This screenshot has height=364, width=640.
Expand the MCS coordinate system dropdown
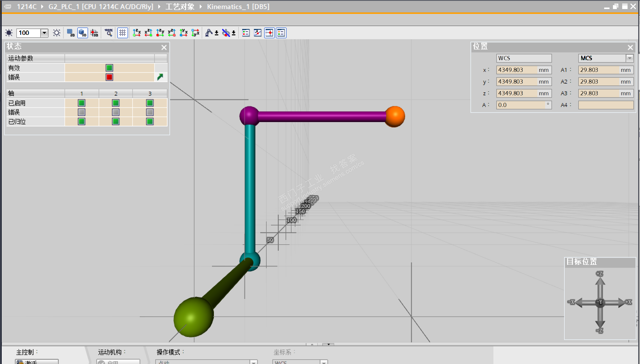point(630,58)
